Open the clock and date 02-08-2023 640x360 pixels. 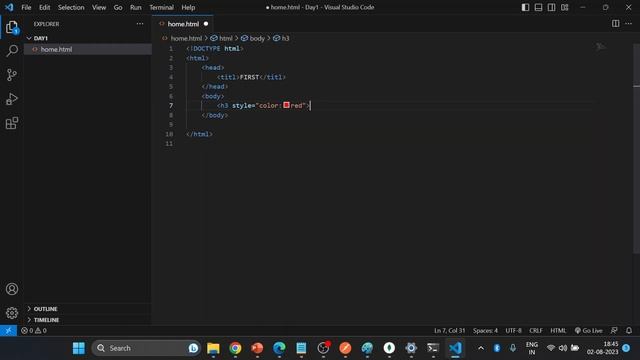pos(603,348)
